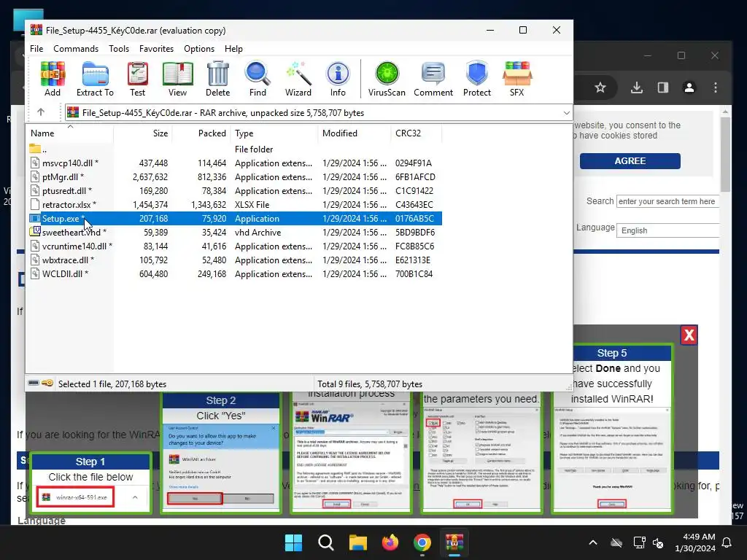
Task: Open the Help menu
Action: click(233, 49)
